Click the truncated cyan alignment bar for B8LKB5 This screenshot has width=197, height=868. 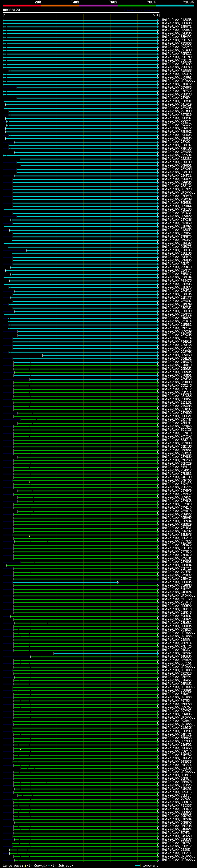[65, 582]
